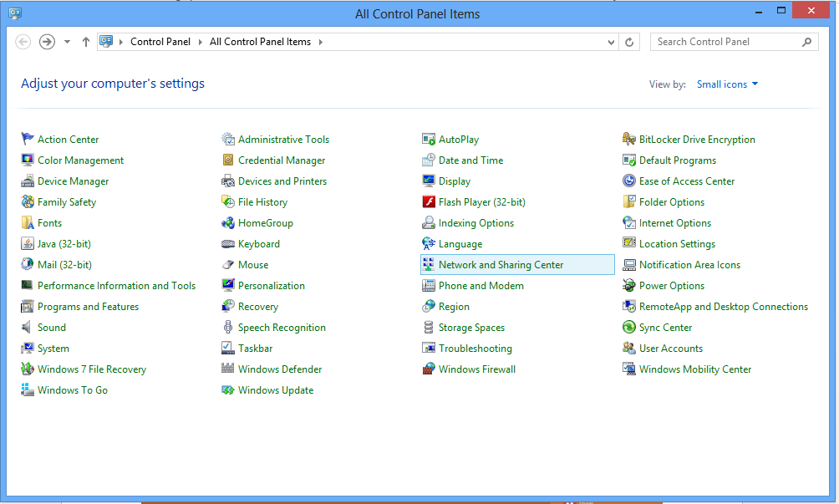Expand the All Control Panel Items breadcrumb arrow
The height and width of the screenshot is (504, 839).
(321, 42)
